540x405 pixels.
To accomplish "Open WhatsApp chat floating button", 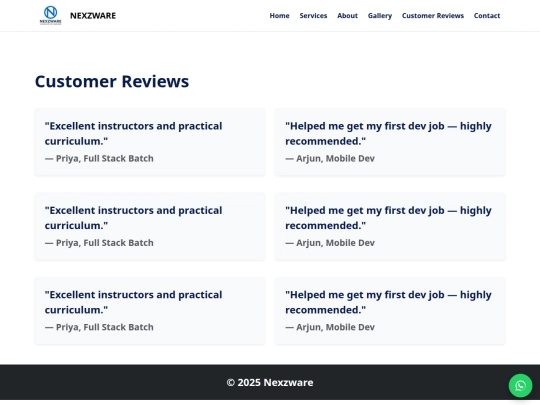I will pos(520,385).
